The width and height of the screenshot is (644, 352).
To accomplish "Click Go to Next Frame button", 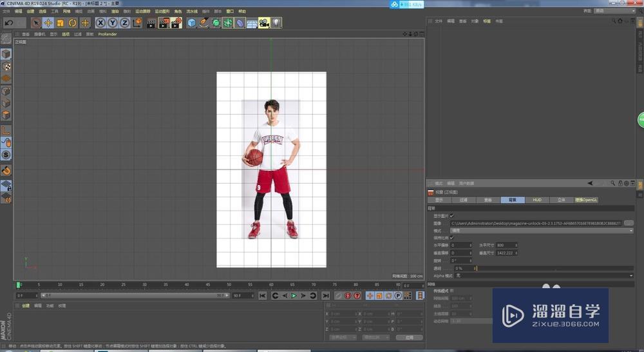I will pos(303,296).
